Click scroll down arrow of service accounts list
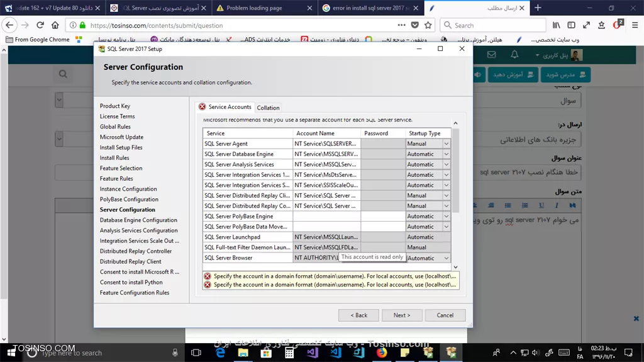 pyautogui.click(x=455, y=267)
